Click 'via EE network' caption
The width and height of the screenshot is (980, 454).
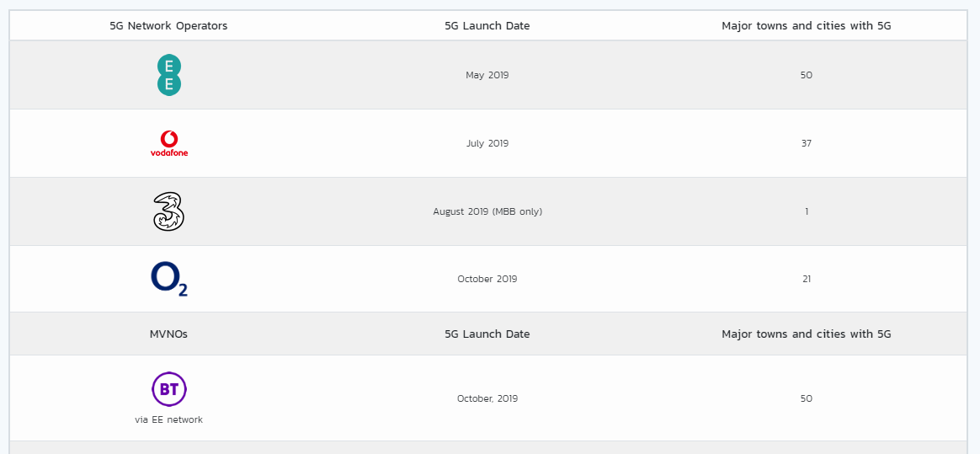pos(168,419)
